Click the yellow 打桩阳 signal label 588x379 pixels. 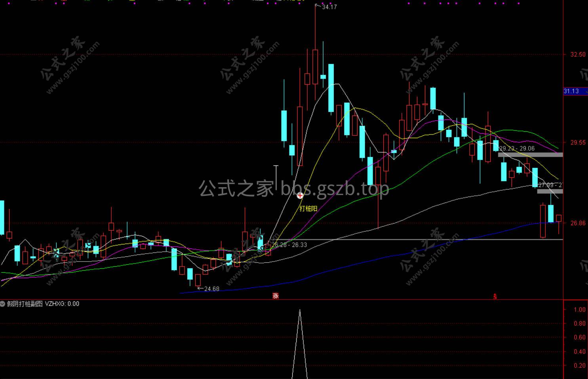tap(308, 208)
